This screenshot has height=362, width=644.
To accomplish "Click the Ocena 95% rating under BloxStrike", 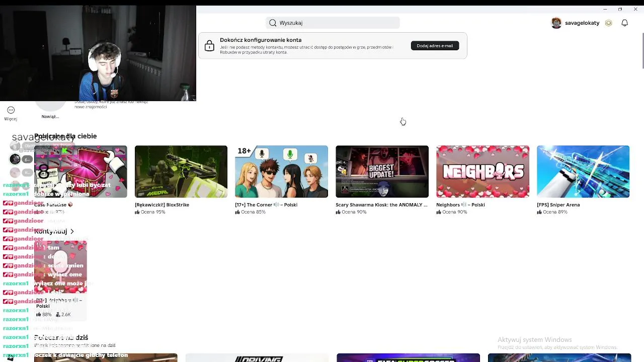I will coord(150,212).
